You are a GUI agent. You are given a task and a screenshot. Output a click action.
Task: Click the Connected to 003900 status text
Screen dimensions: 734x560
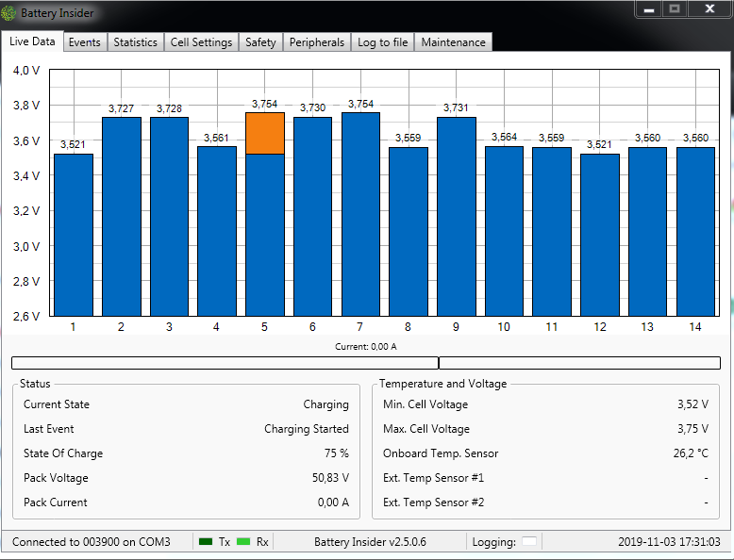(92, 542)
